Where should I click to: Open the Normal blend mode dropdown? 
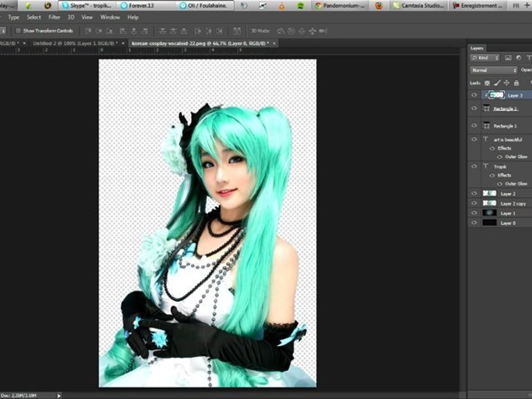(494, 70)
